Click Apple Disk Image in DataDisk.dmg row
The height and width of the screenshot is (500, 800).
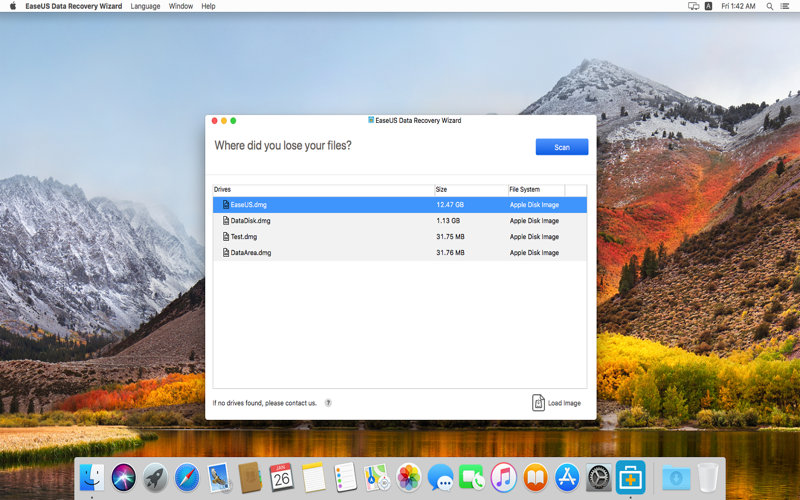(x=534, y=220)
